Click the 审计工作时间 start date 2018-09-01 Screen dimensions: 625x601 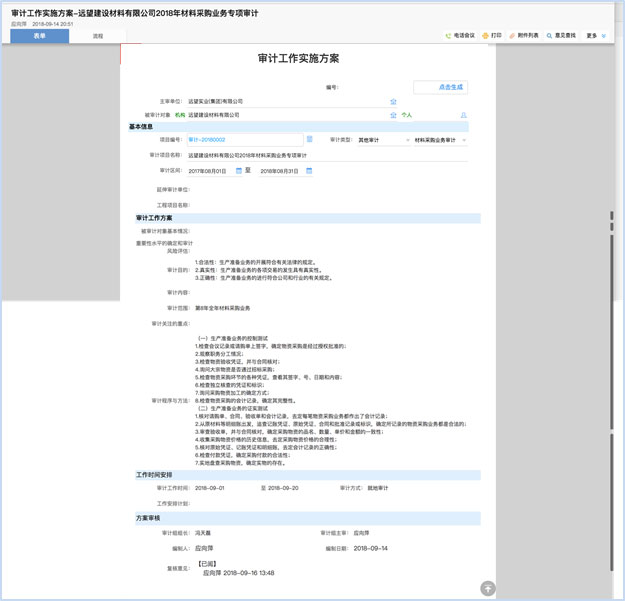[x=210, y=488]
